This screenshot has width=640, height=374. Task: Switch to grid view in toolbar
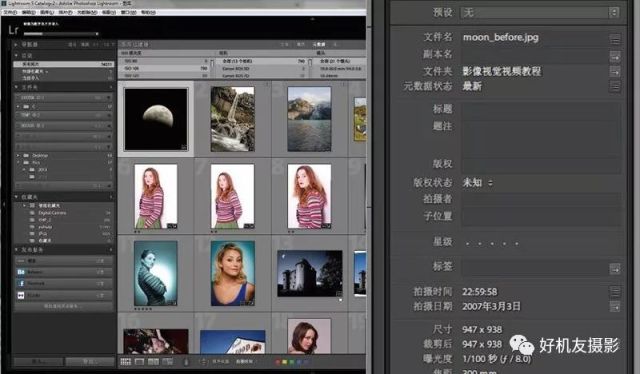[126, 361]
